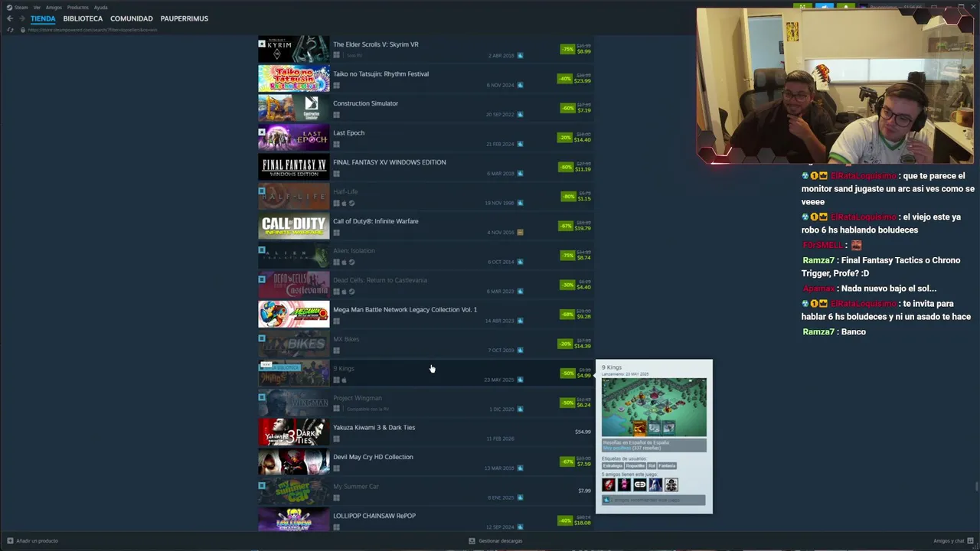Click the first friend avatar in 9 Kings popup

point(609,484)
